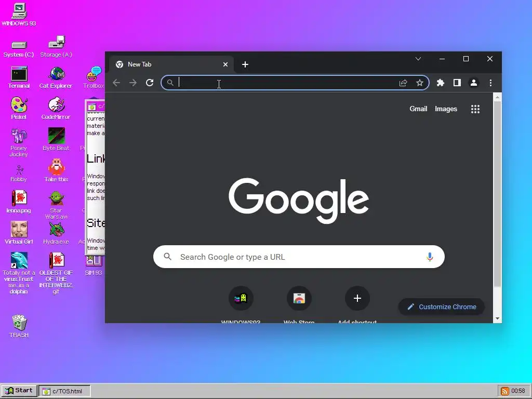Click the Google logo
Viewport: 532px width, 399px height.
(299, 200)
